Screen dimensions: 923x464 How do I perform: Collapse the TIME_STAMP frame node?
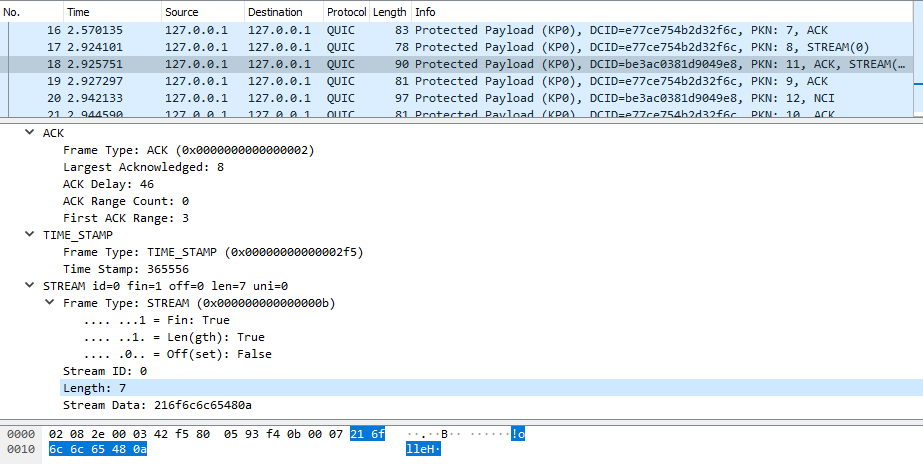29,235
